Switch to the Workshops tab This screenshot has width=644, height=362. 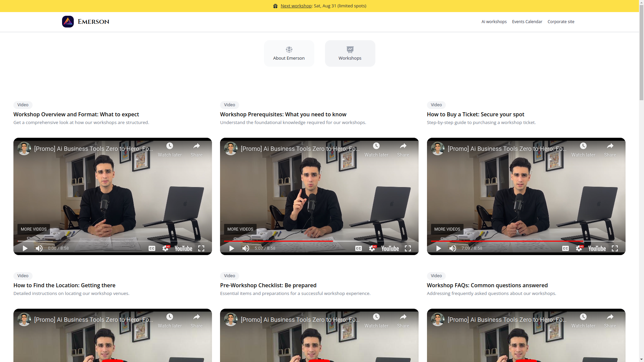tap(350, 54)
